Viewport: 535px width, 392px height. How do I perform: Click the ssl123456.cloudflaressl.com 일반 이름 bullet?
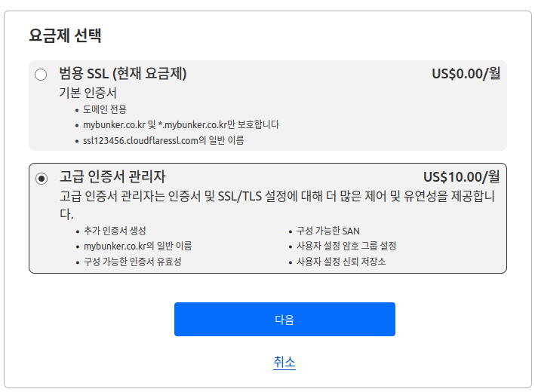coord(163,139)
